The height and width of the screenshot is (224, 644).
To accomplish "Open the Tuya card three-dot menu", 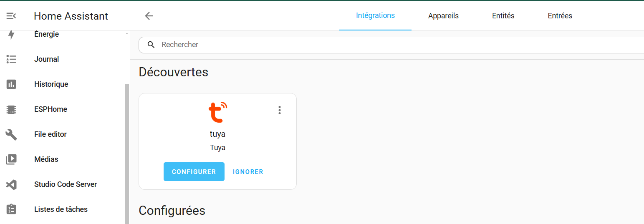I will click(x=280, y=110).
